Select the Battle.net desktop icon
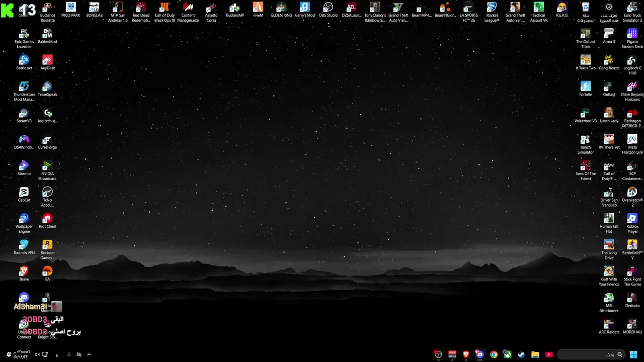The width and height of the screenshot is (644, 362). coord(24,62)
